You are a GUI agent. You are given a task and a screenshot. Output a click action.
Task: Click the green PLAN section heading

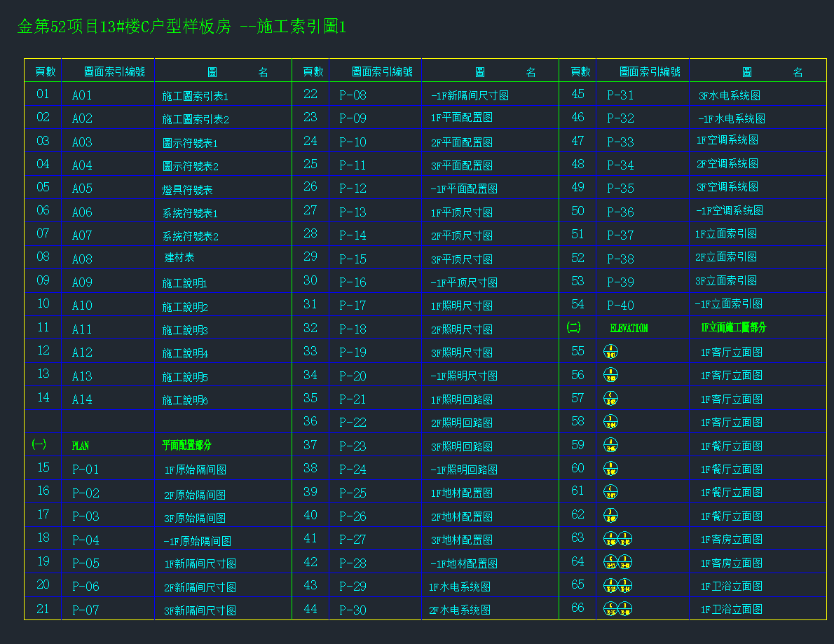point(81,446)
